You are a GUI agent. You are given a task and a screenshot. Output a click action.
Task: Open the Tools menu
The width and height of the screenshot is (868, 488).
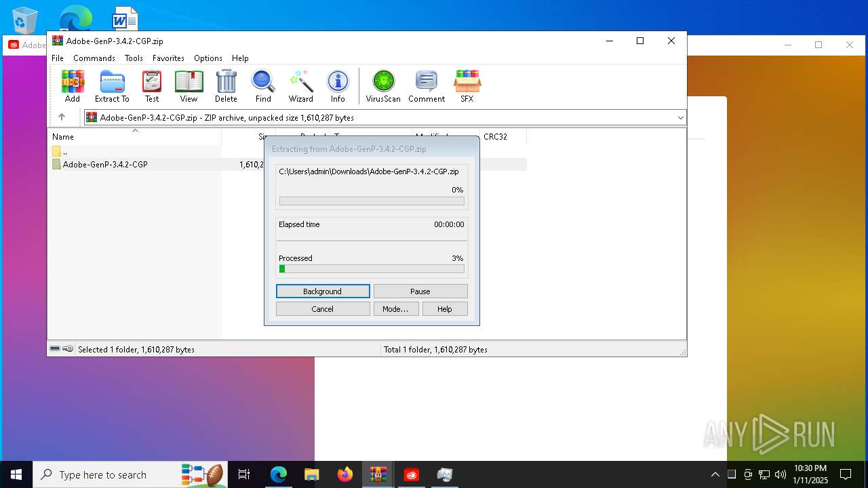(x=134, y=58)
